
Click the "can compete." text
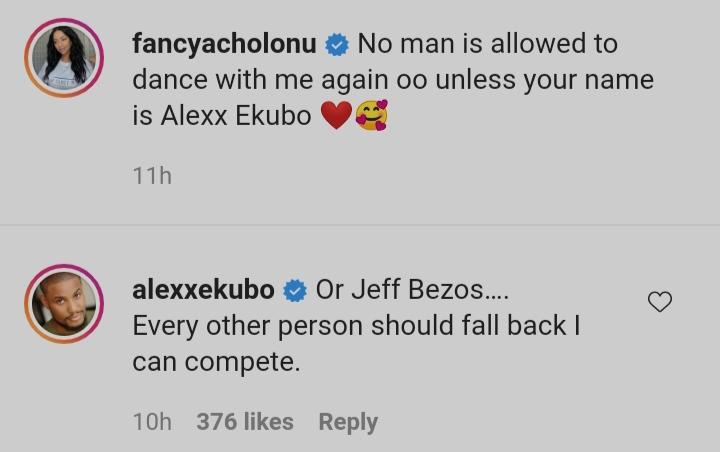coord(216,362)
